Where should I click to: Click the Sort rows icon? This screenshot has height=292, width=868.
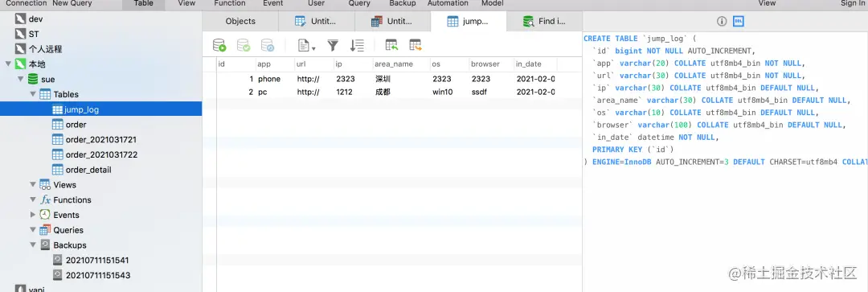click(x=357, y=45)
